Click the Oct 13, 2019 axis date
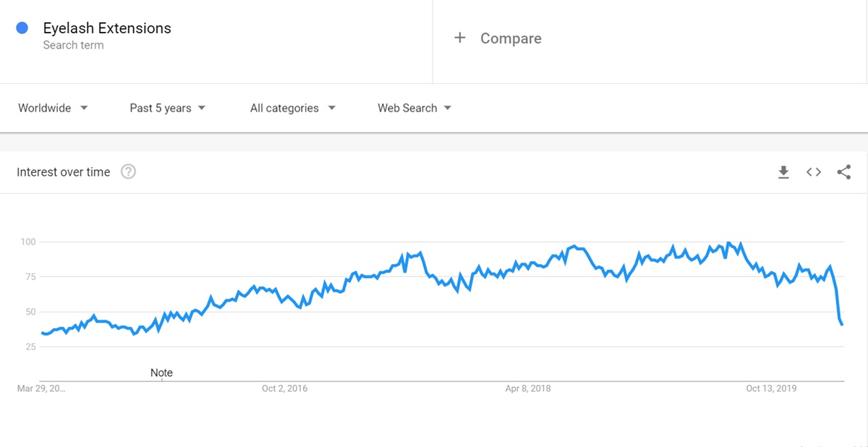The image size is (868, 447). point(771,388)
